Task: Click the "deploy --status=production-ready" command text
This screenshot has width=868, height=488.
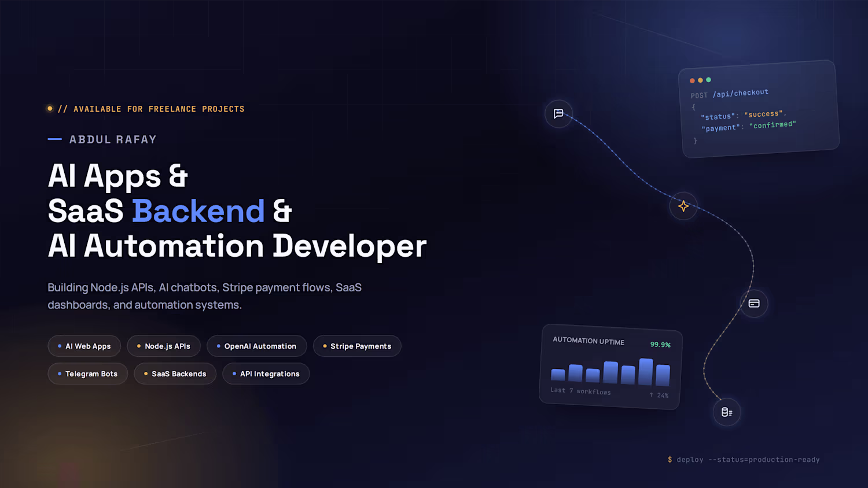Action: click(748, 460)
